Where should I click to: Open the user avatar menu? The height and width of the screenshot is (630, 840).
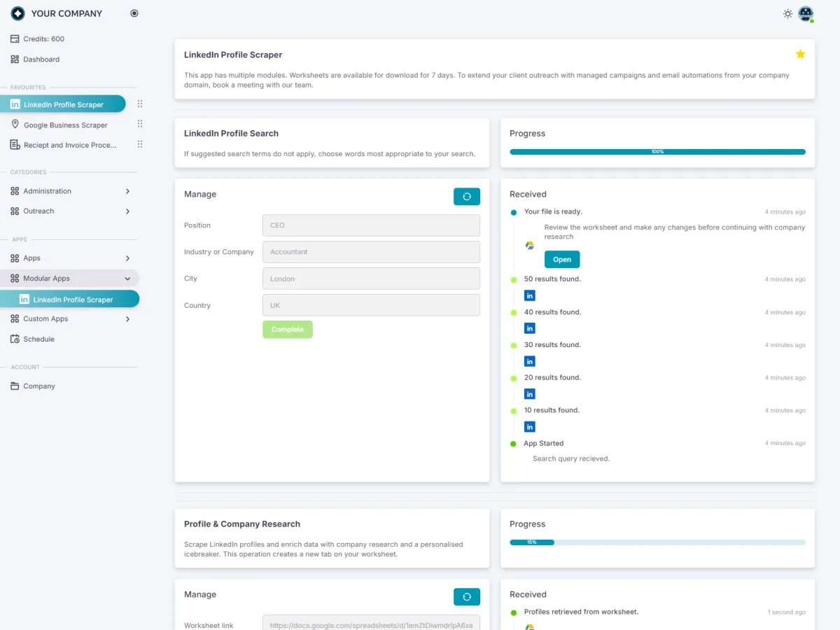(x=806, y=14)
